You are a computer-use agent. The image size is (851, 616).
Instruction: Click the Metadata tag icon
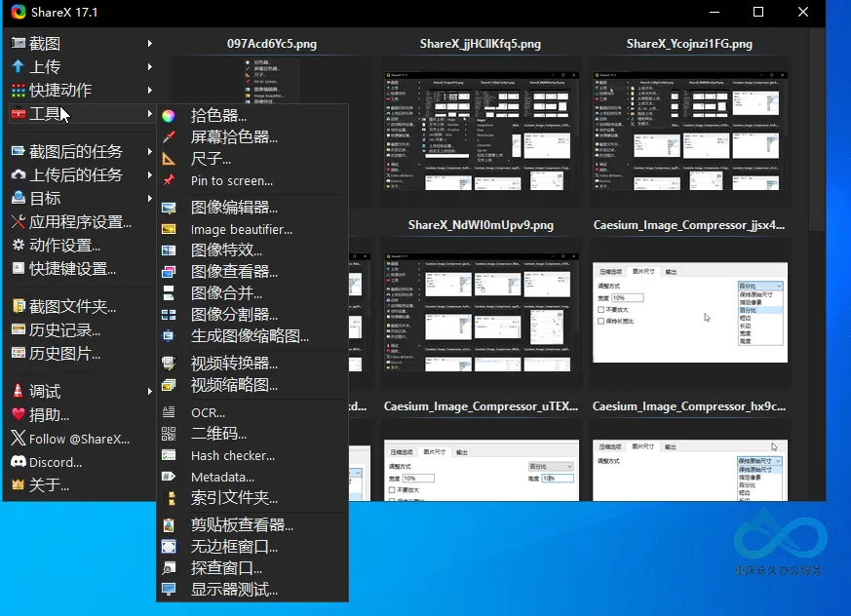click(169, 477)
